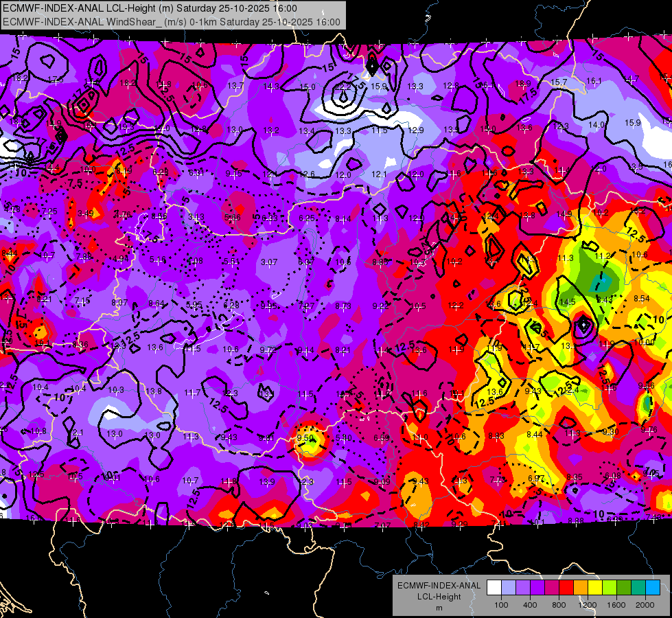Click the legend tick label 1200
Viewport: 672px width, 618px height.
(588, 605)
